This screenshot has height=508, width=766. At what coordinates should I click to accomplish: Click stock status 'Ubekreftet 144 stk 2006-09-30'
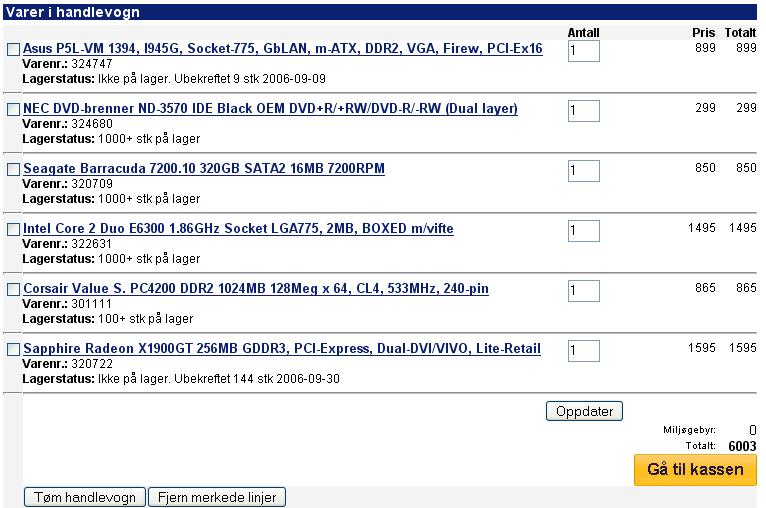click(256, 379)
